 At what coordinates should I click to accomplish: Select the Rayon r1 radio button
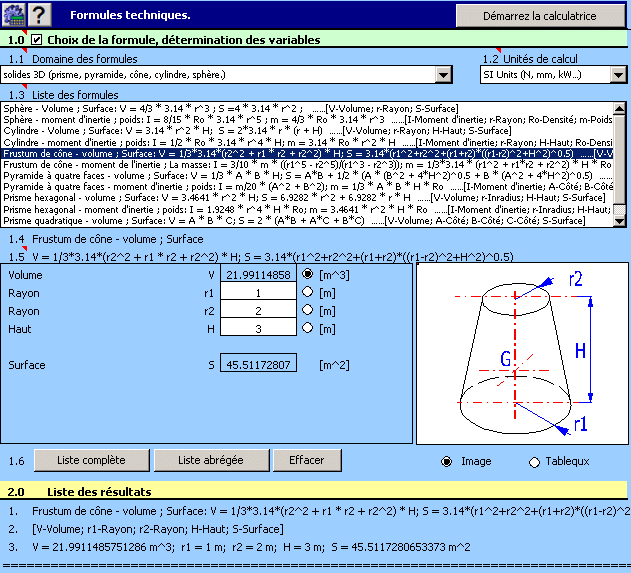307,292
